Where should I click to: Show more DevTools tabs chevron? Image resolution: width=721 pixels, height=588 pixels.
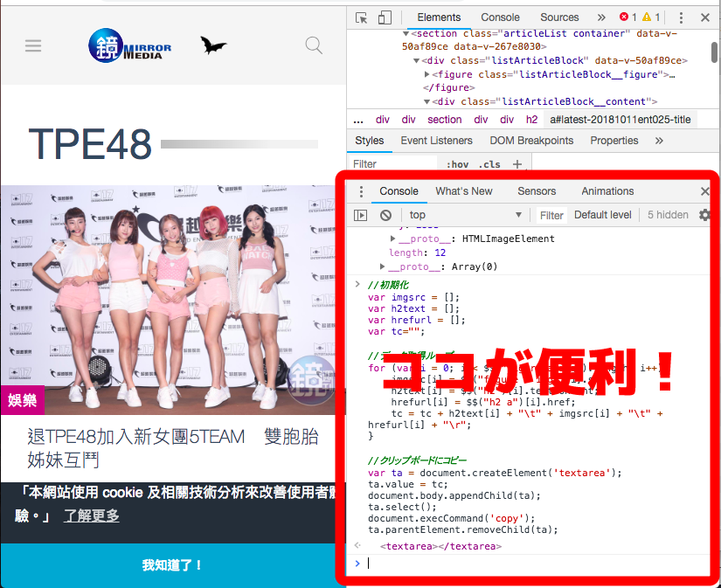601,17
